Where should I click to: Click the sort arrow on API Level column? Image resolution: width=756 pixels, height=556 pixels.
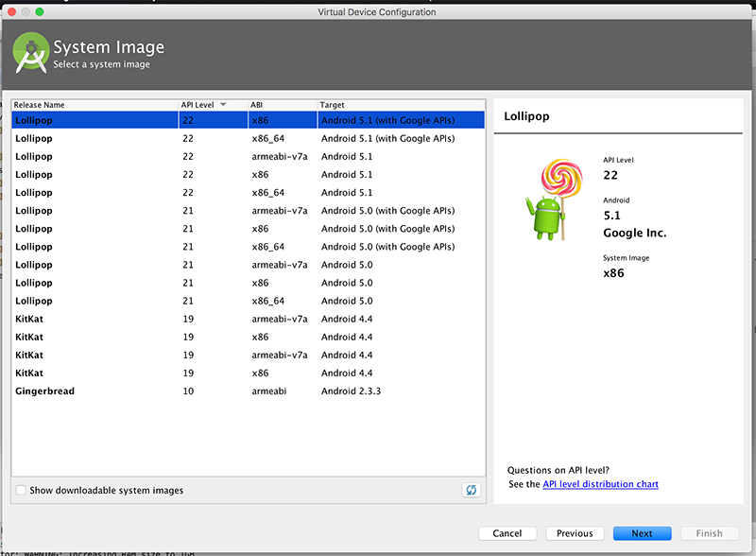coord(223,105)
